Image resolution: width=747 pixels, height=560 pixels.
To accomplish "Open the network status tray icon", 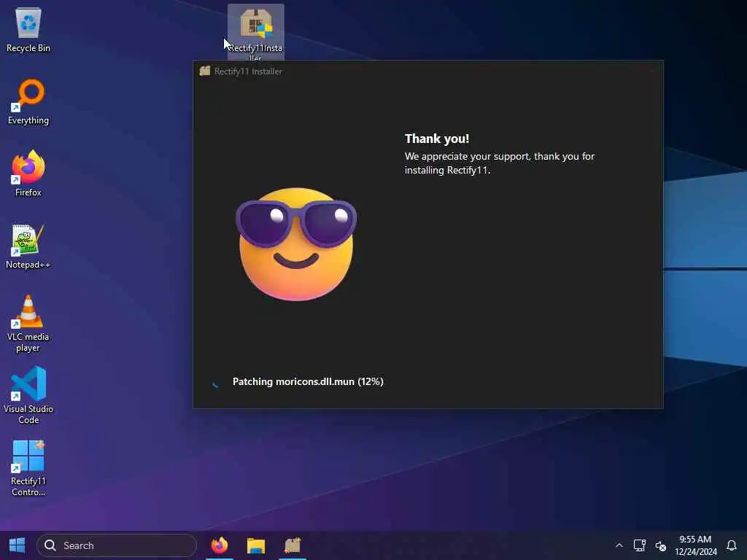I will 639,545.
